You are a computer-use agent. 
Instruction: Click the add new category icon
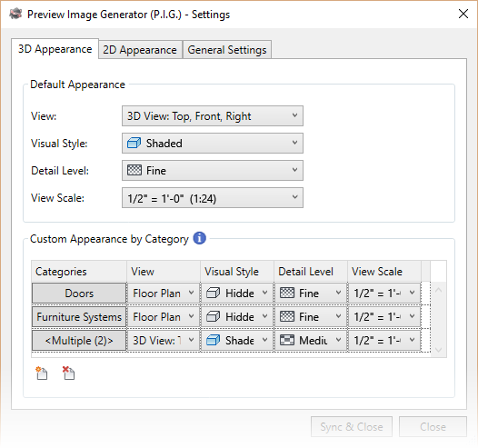click(x=42, y=373)
